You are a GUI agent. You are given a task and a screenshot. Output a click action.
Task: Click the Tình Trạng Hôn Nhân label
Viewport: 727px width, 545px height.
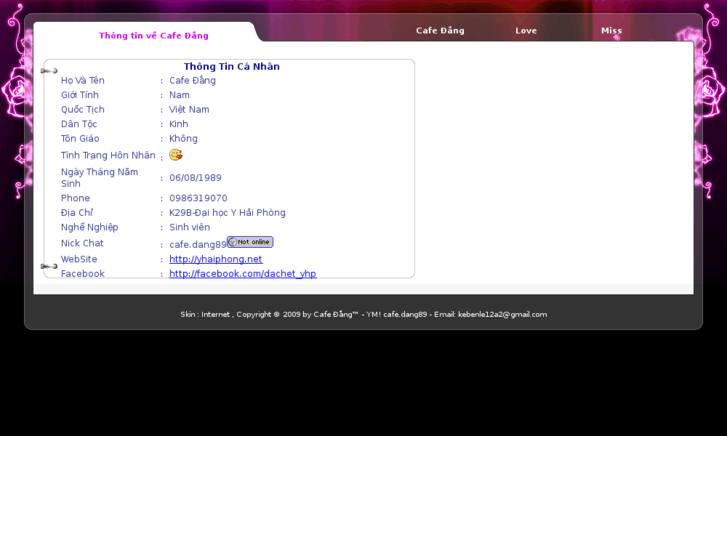pos(108,155)
